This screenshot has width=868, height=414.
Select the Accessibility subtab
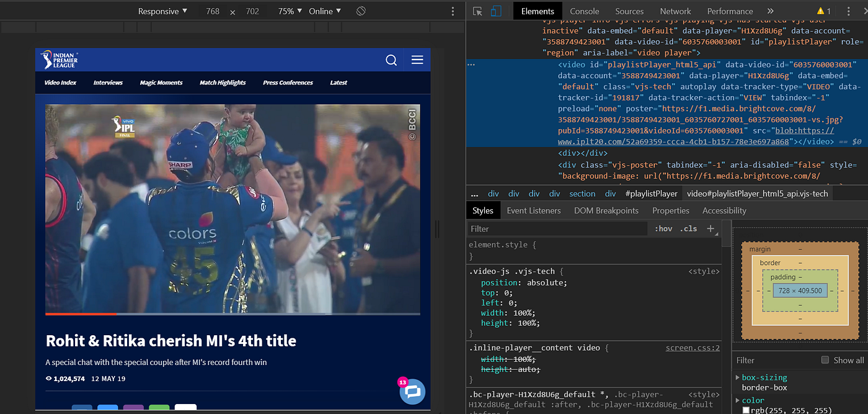point(724,210)
